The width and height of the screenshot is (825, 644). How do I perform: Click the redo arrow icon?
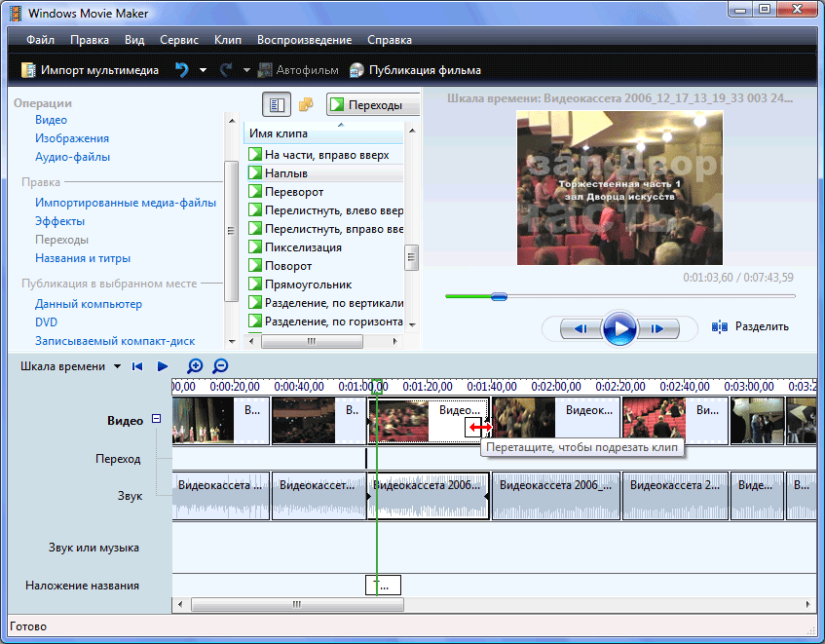(x=226, y=70)
